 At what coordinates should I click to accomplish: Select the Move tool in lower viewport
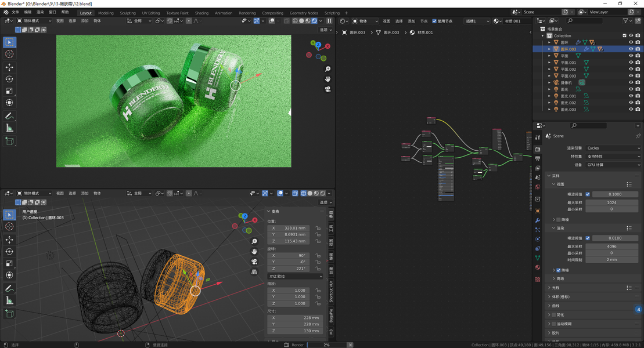pos(9,240)
